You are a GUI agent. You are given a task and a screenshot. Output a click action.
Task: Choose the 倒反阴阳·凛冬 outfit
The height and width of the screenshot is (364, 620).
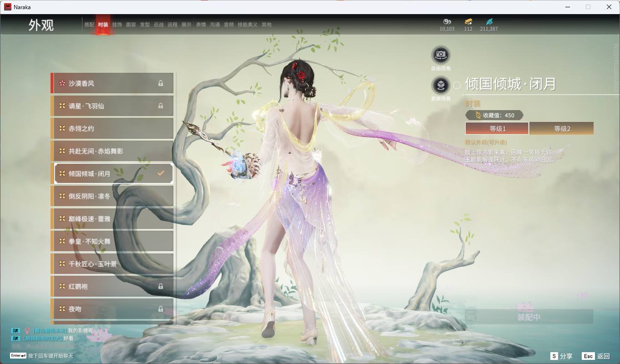tap(112, 196)
